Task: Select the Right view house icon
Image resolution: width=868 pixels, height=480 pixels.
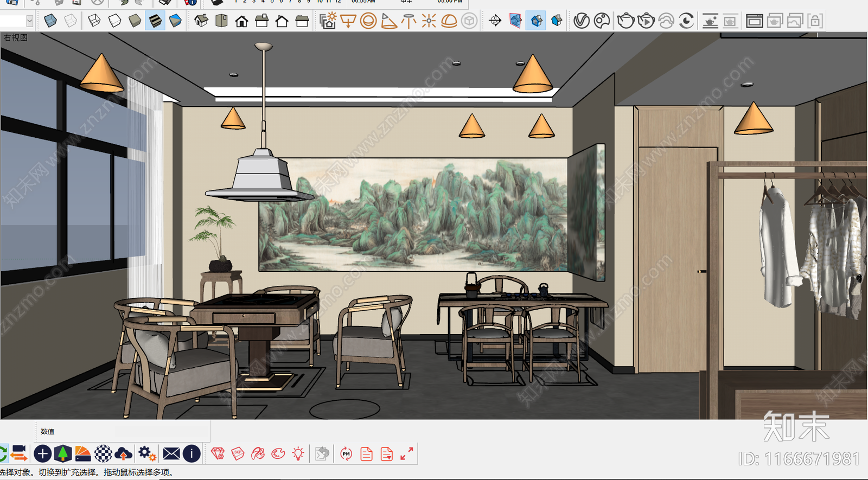Action: point(261,21)
